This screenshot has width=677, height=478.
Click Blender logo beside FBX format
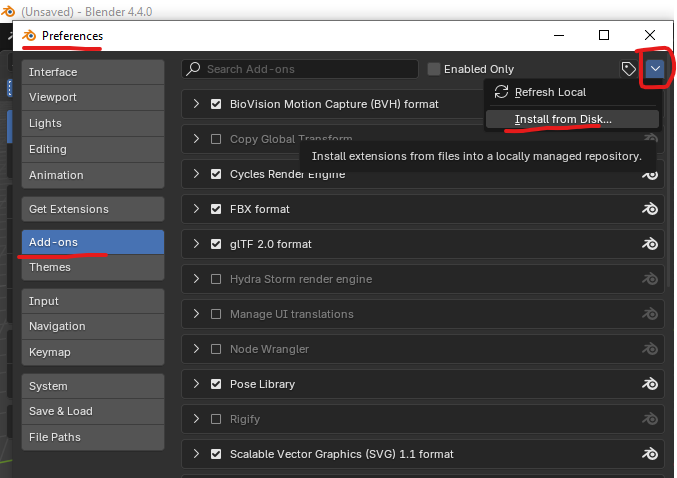coord(649,209)
